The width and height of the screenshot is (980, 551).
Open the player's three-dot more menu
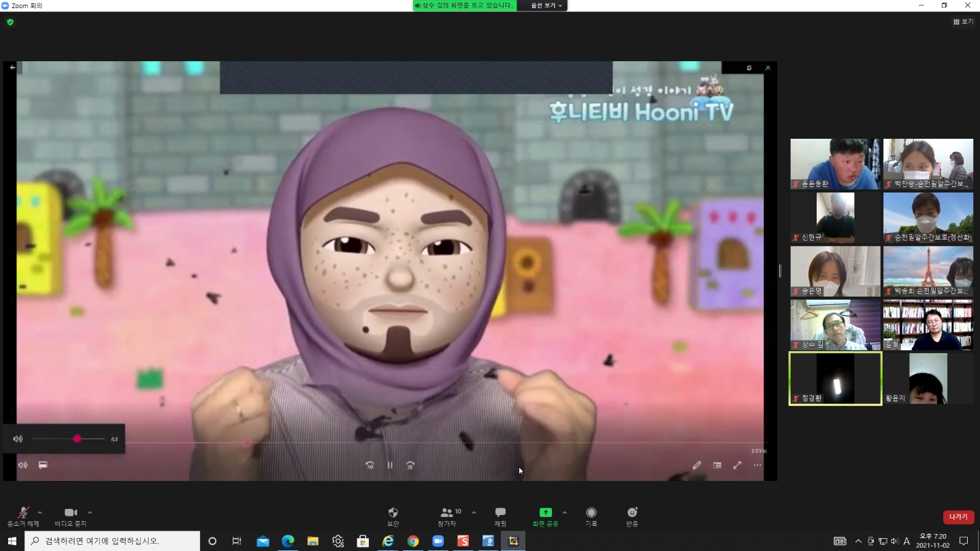[757, 465]
